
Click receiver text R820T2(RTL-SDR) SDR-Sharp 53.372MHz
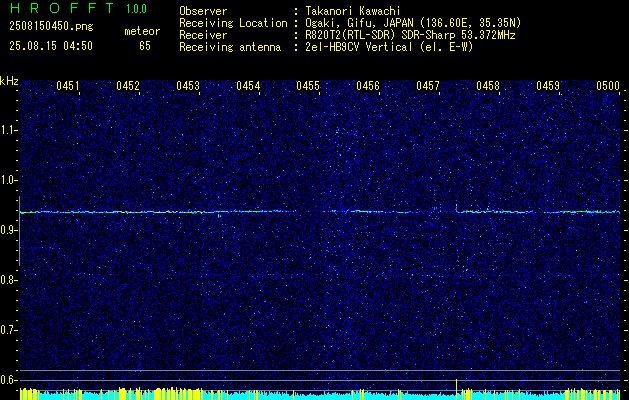click(410, 35)
